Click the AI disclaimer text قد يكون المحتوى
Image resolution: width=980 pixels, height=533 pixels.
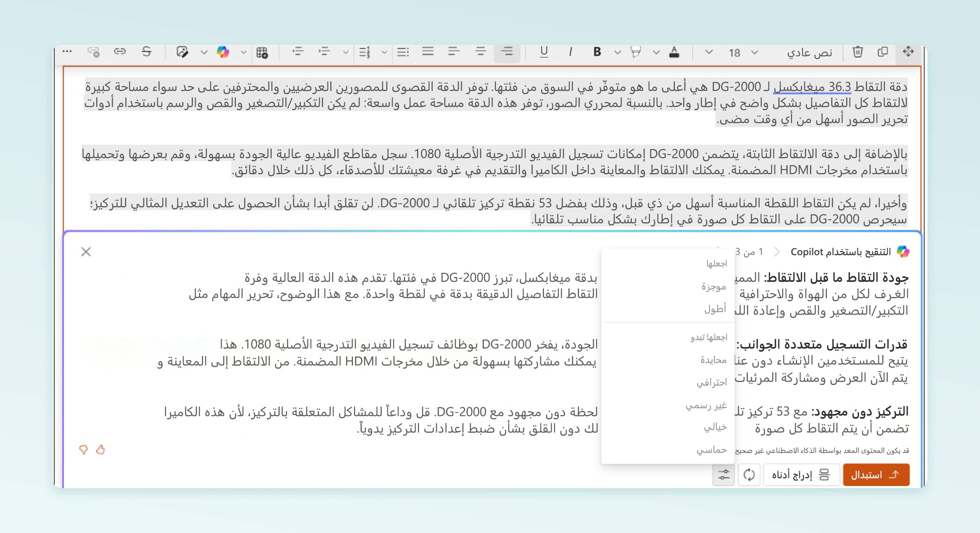pos(822,451)
